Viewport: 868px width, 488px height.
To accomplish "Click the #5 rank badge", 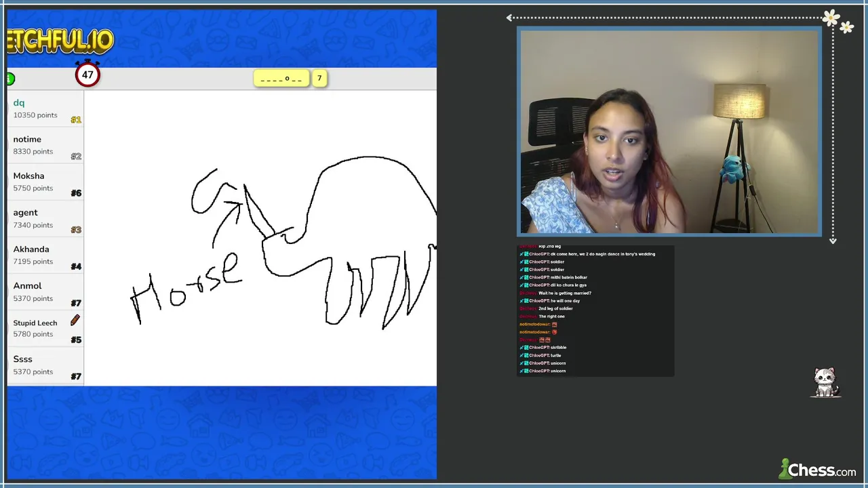I will 76,340.
